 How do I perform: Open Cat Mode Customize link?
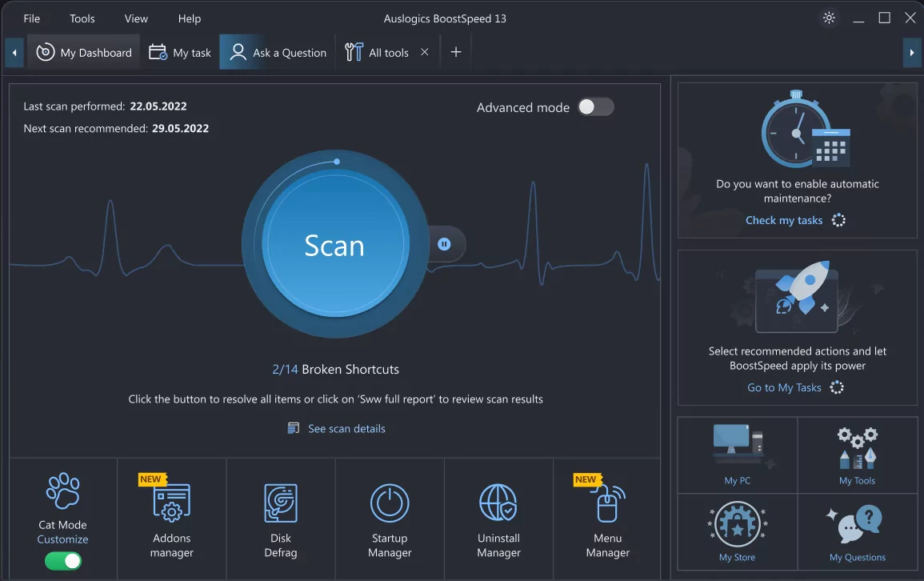62,539
